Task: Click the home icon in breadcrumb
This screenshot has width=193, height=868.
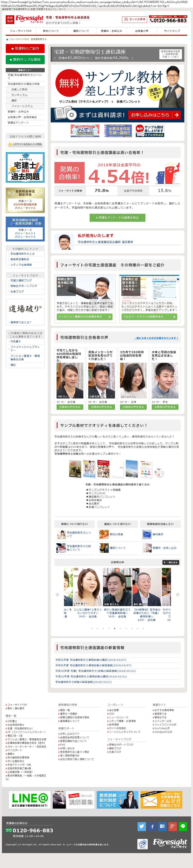Action: tap(7, 39)
